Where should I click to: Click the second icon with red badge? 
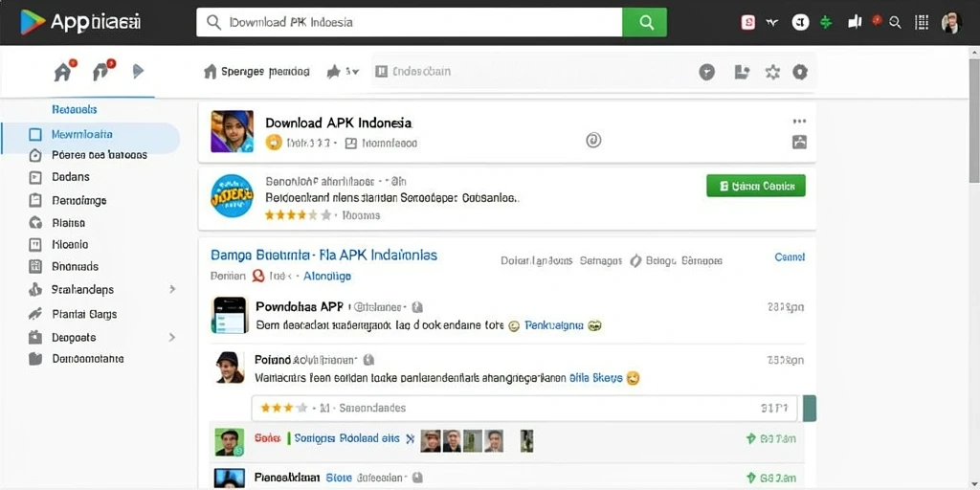click(102, 71)
